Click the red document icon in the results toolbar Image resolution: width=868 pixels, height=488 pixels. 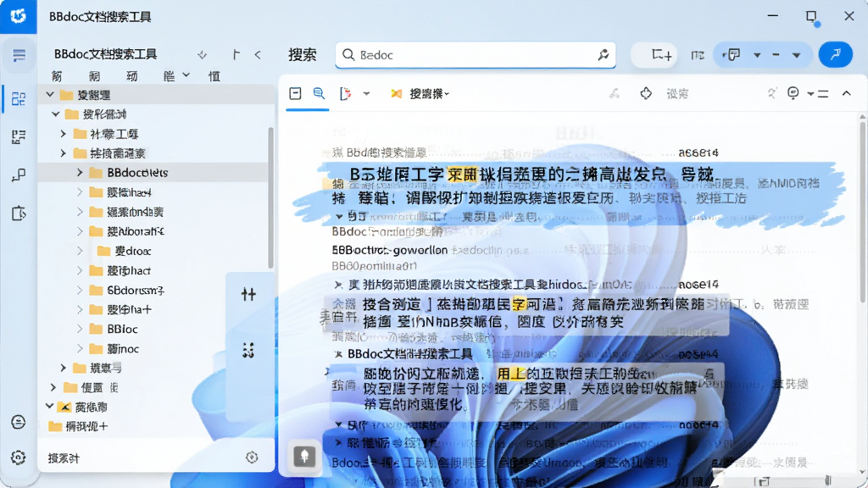tap(346, 93)
